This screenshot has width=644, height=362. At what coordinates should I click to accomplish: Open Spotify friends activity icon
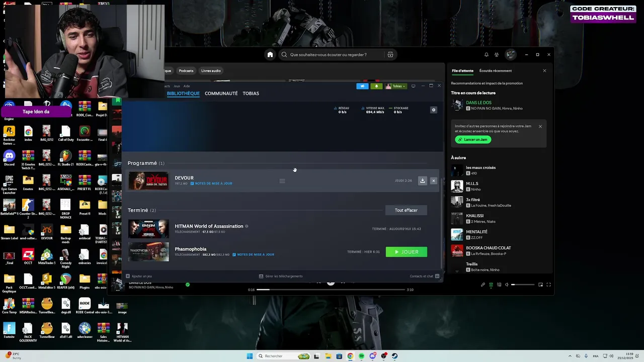[497, 55]
